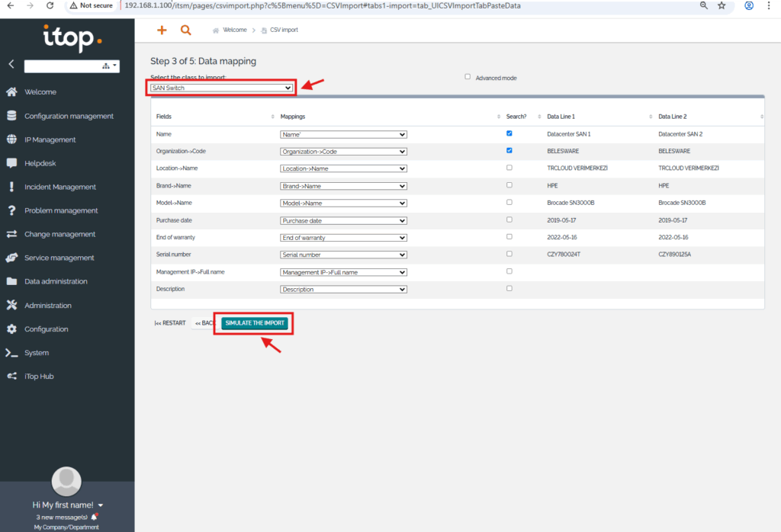This screenshot has height=532, width=781.
Task: Click the Administration tools icon
Action: (x=11, y=305)
